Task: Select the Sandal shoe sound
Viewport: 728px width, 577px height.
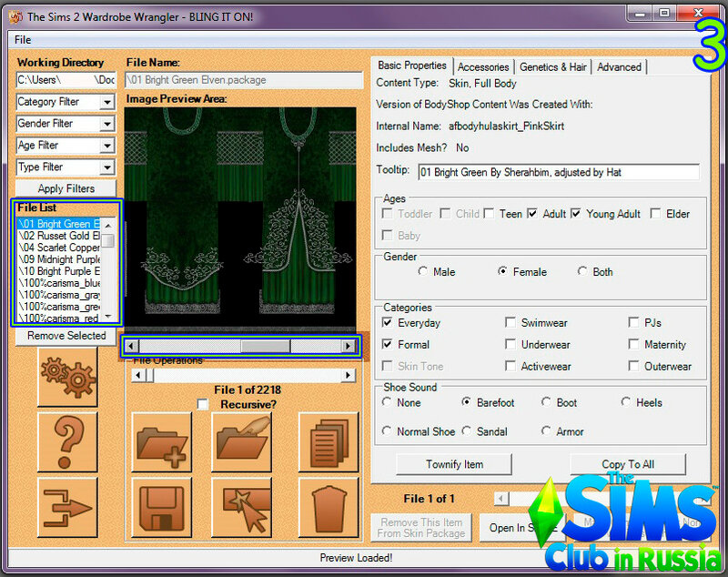Action: click(x=467, y=430)
